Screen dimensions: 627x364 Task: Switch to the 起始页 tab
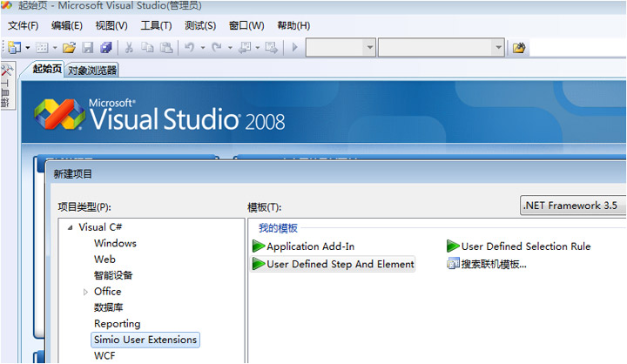47,69
